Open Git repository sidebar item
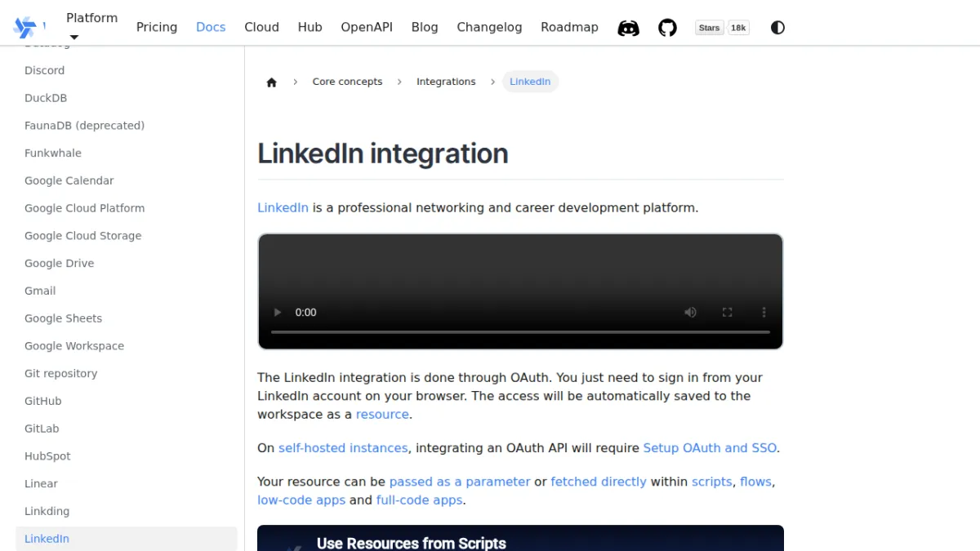The height and width of the screenshot is (551, 980). [127, 374]
